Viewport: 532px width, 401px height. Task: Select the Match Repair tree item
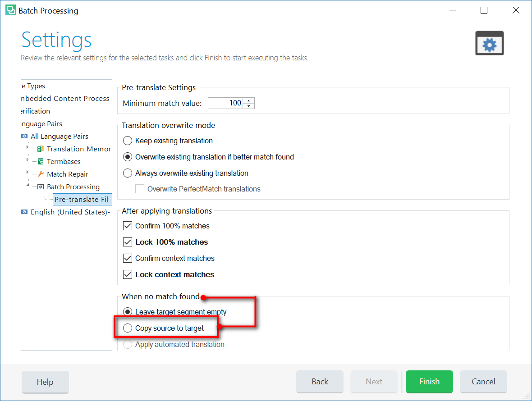68,174
